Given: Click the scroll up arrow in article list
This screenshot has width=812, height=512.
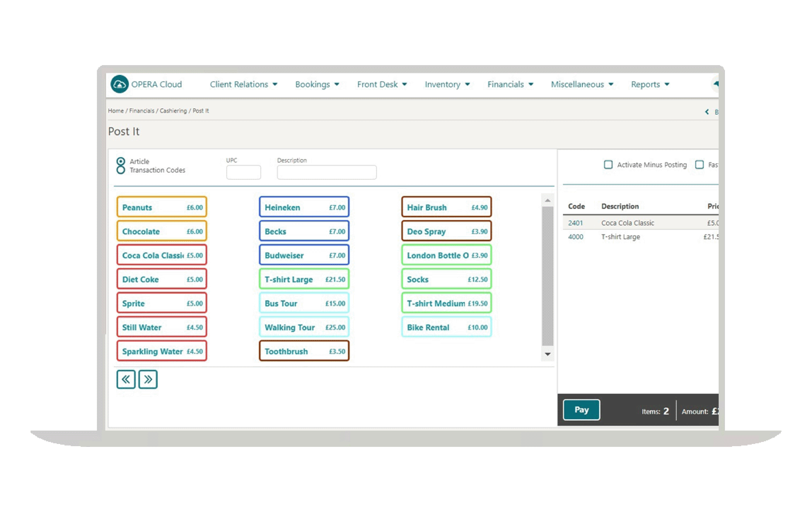Looking at the screenshot, I should tap(548, 201).
